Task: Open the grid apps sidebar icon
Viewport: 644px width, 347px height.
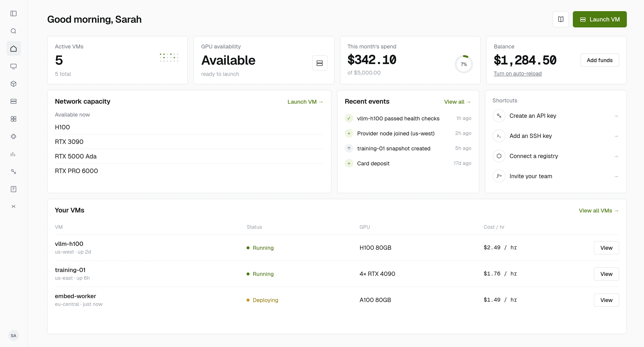Action: pos(14,119)
